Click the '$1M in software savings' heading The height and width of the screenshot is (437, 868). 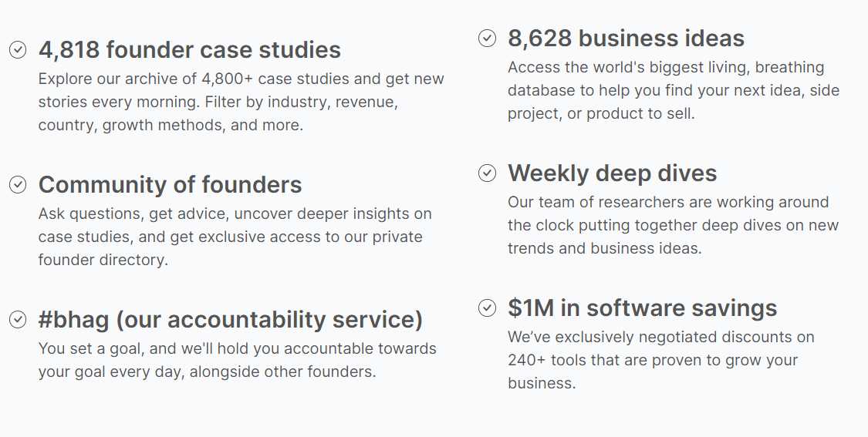[642, 308]
